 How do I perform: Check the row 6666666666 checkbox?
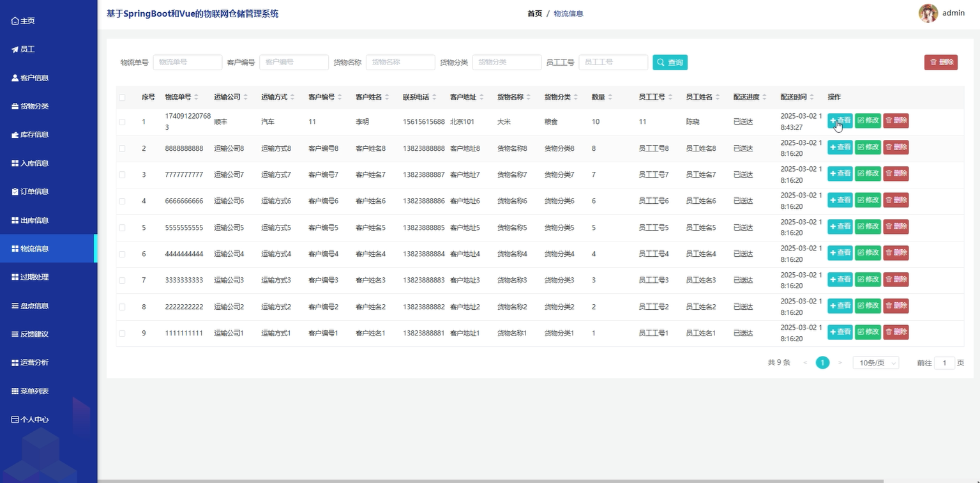pyautogui.click(x=122, y=201)
